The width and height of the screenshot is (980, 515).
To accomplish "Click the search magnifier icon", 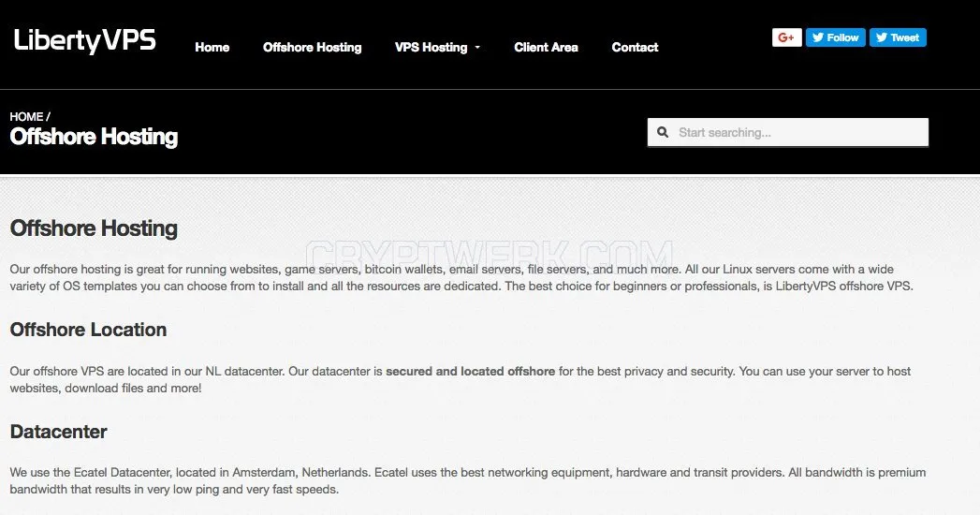I will pos(663,133).
